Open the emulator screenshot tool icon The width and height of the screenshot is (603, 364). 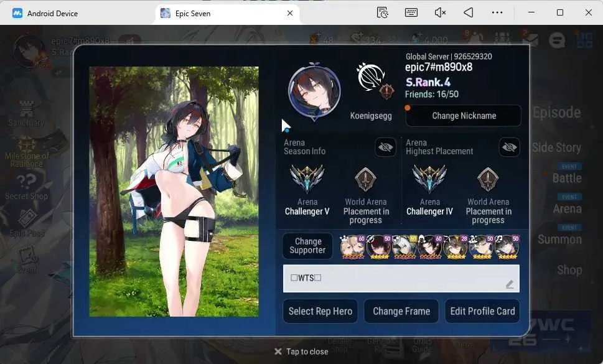pyautogui.click(x=382, y=12)
